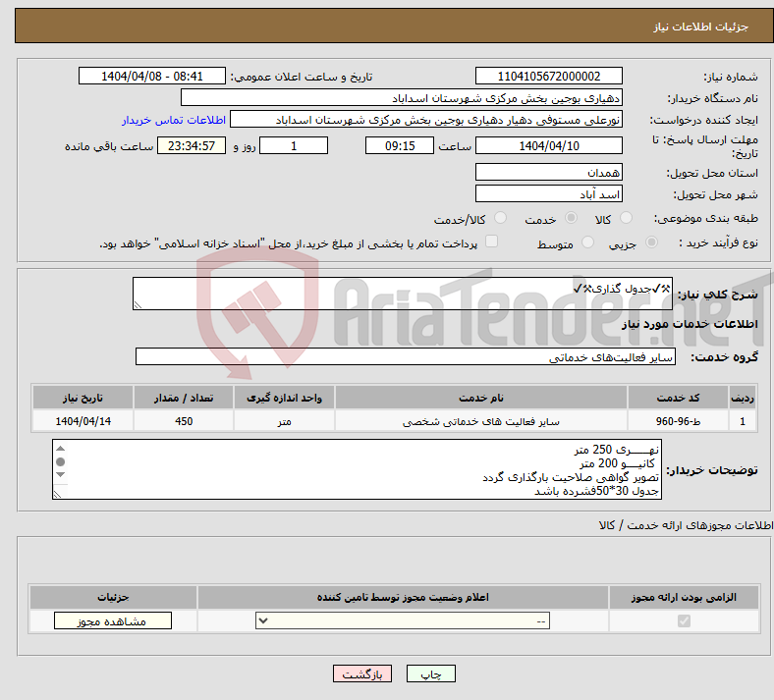Click the buyer notes scroll down arrow
Screen dimensions: 774x700
[60, 474]
